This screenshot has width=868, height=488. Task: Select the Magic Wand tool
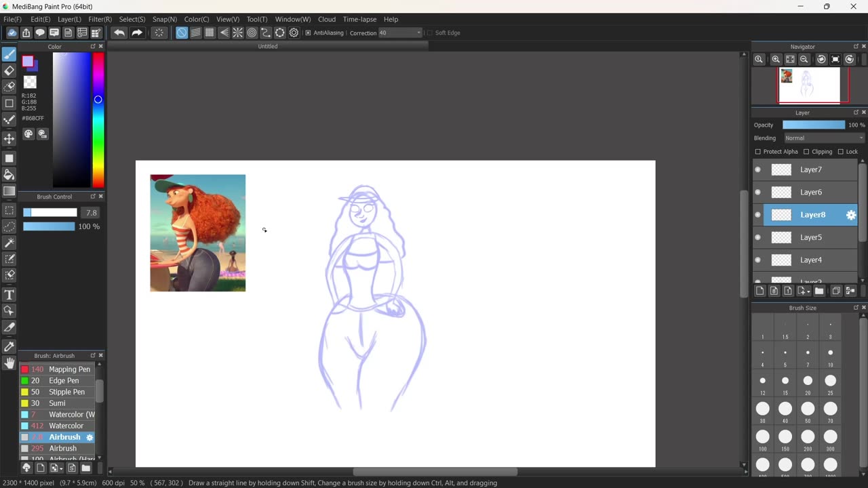point(9,243)
